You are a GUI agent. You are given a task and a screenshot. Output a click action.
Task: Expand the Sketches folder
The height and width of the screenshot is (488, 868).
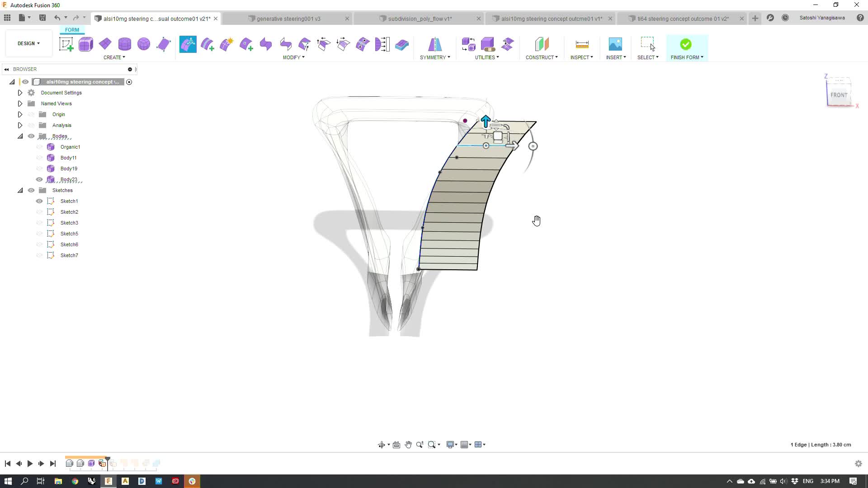[x=19, y=190]
